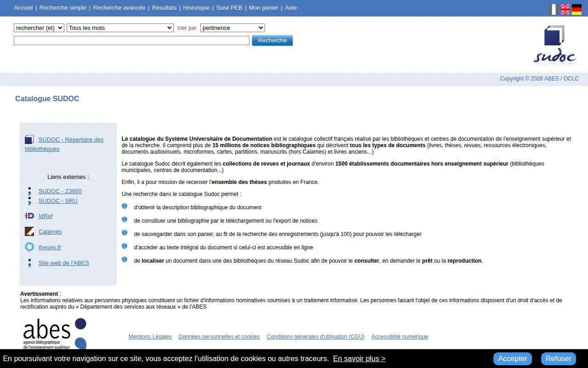Click the book icon next to Répertoire des bibliothèques
The height and width of the screenshot is (368, 588).
[29, 139]
